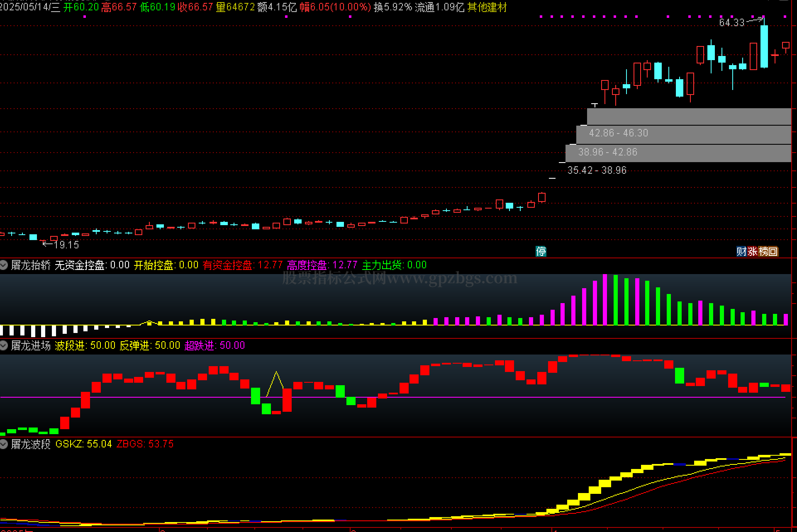Click the 屠龙波段 indicator name

31,445
